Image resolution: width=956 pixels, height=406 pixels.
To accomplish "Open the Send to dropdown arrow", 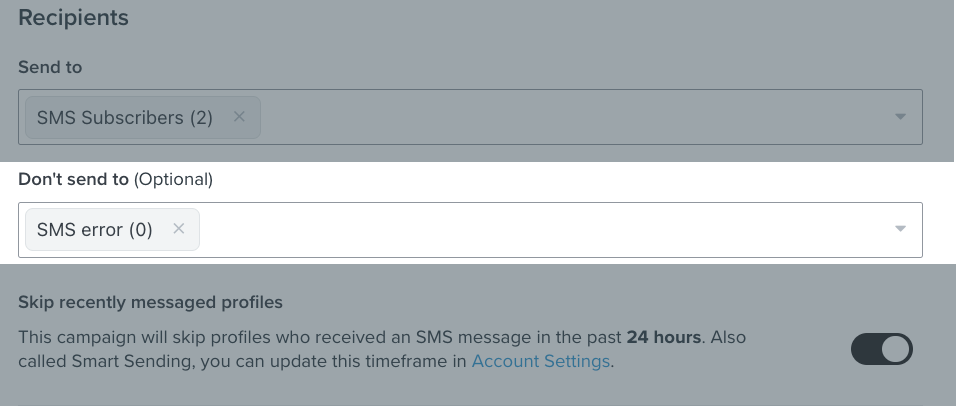I will coord(900,117).
